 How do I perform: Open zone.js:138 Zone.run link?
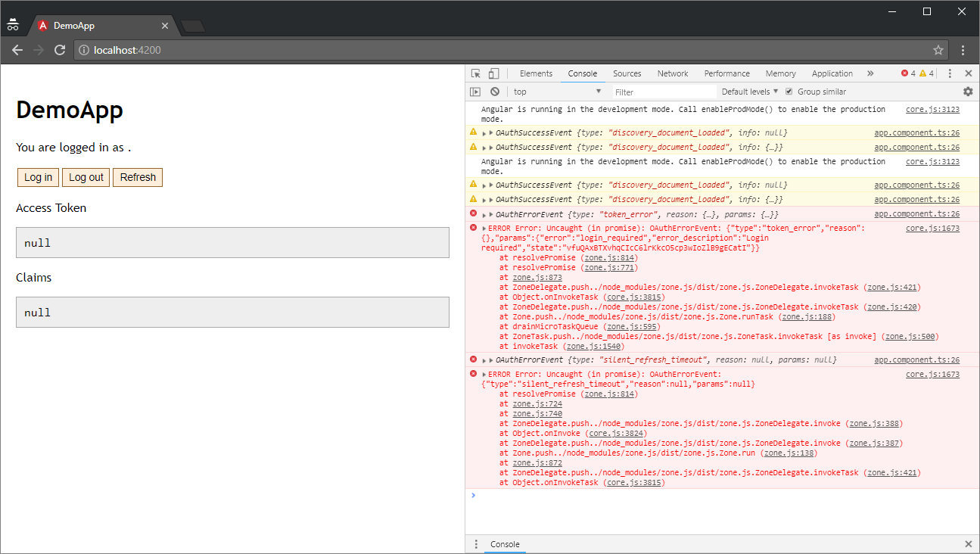[x=788, y=453]
